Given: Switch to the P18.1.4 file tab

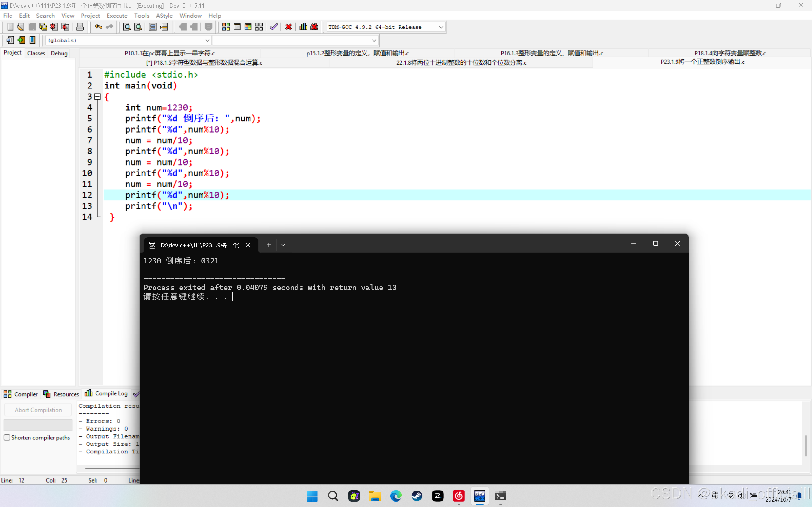Looking at the screenshot, I should coord(730,53).
